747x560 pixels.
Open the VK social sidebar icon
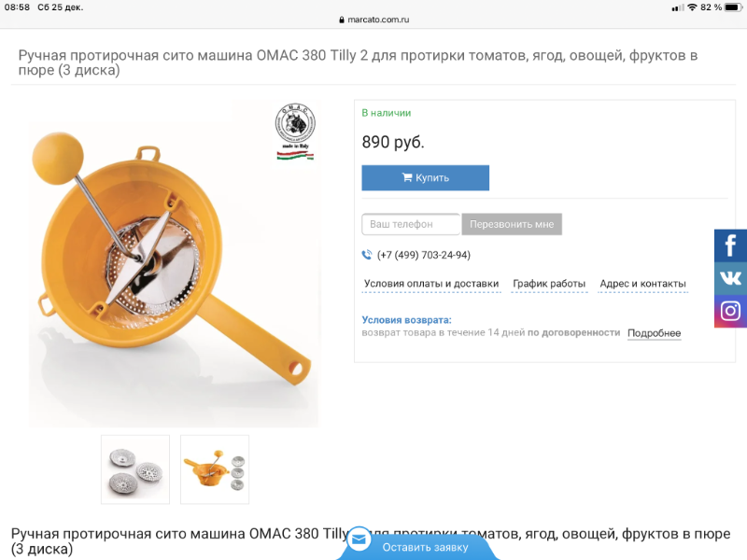click(x=730, y=278)
